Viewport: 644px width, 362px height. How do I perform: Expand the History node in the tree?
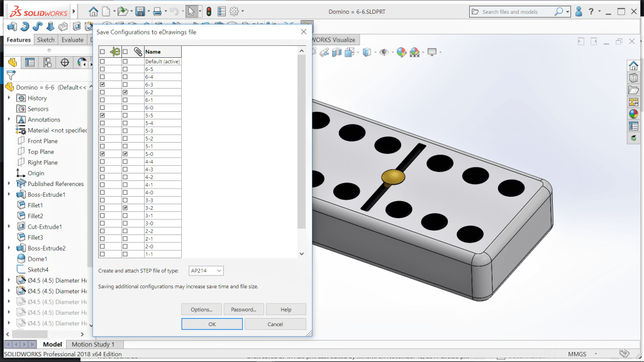tap(9, 98)
